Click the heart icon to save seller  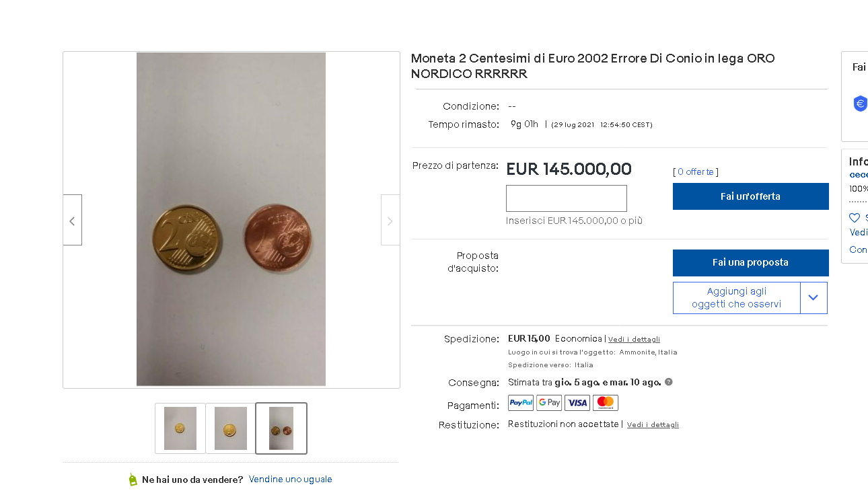click(855, 218)
